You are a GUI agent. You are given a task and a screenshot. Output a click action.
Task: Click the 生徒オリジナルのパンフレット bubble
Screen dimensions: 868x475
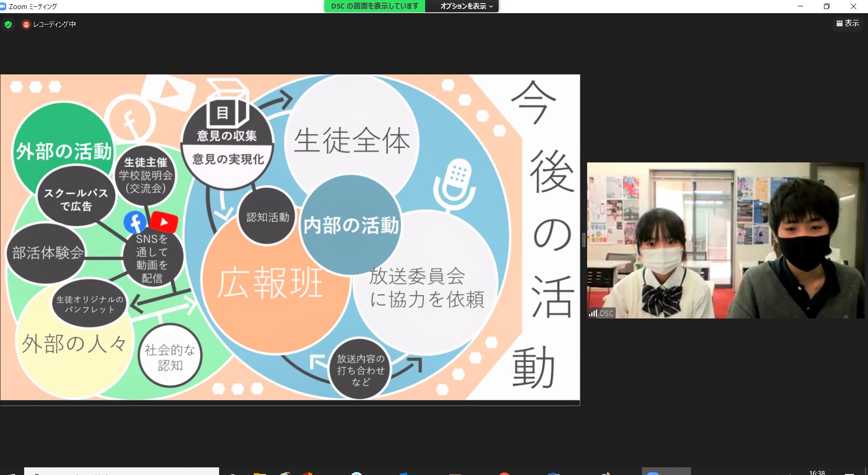coord(89,304)
